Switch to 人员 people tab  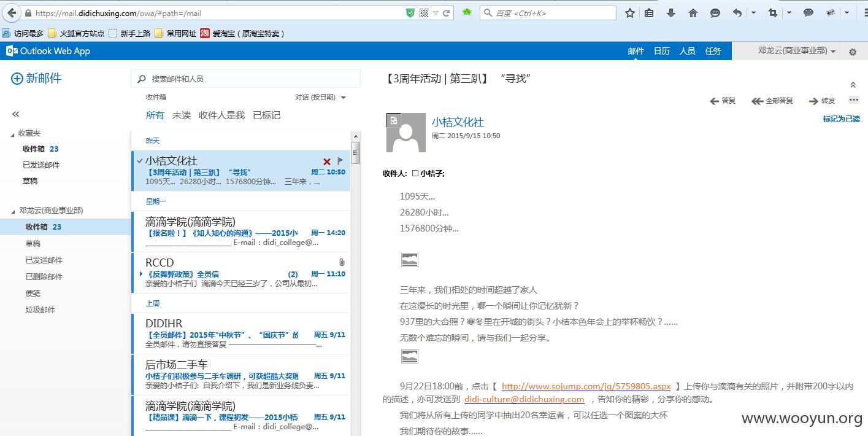coord(688,51)
